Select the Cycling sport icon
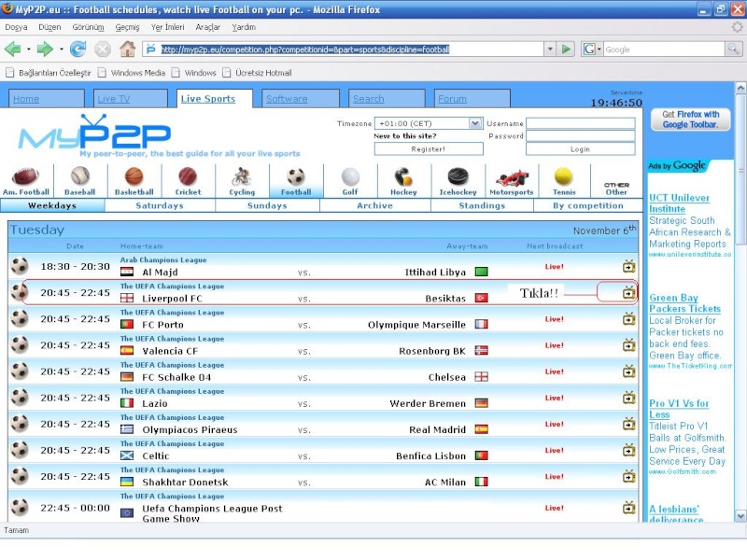Image resolution: width=747 pixels, height=560 pixels. tap(242, 176)
